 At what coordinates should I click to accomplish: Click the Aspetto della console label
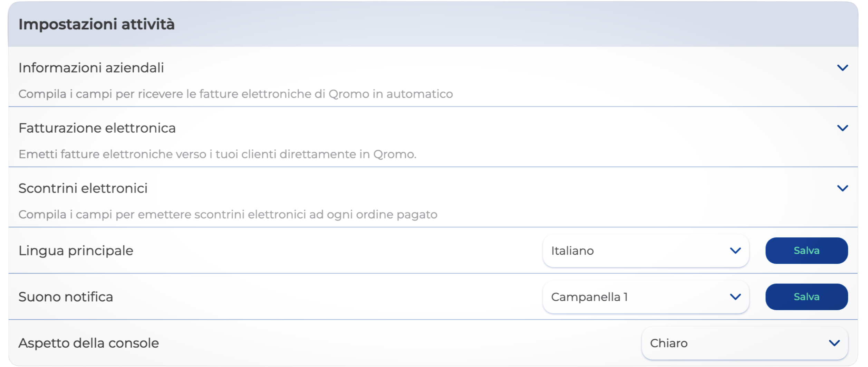88,343
